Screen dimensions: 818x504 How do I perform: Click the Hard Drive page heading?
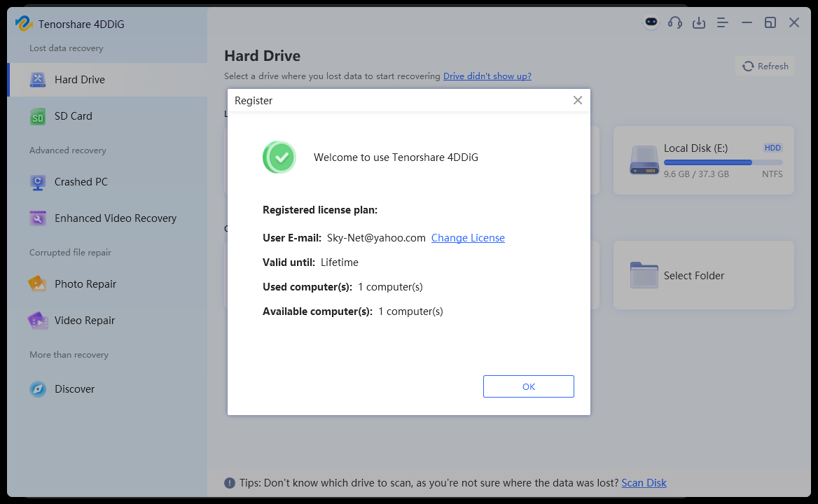[x=263, y=56]
